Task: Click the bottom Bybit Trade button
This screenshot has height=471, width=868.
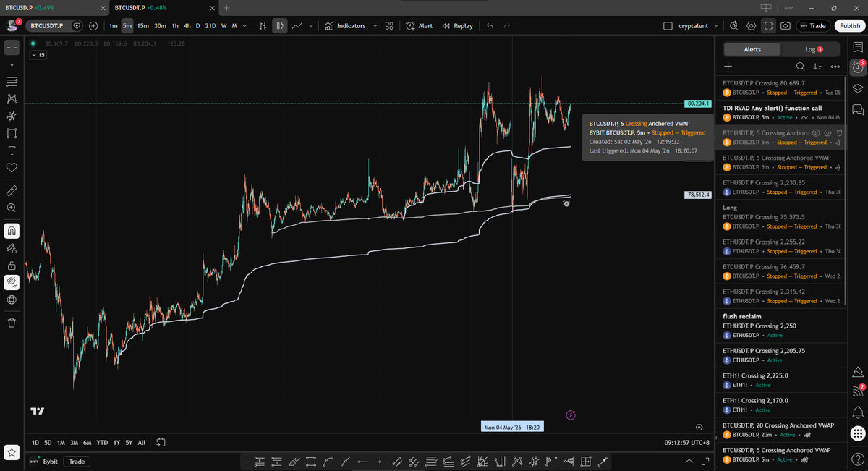Action: pos(77,461)
